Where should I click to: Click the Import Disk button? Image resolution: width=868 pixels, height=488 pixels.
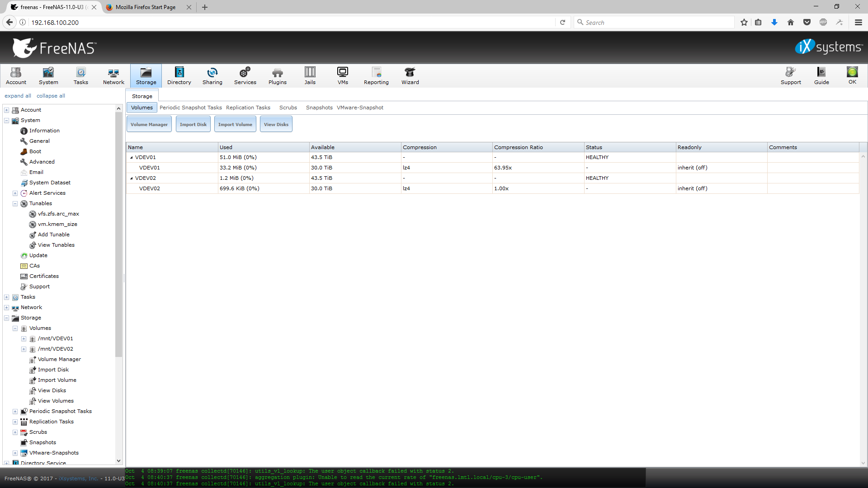point(193,124)
